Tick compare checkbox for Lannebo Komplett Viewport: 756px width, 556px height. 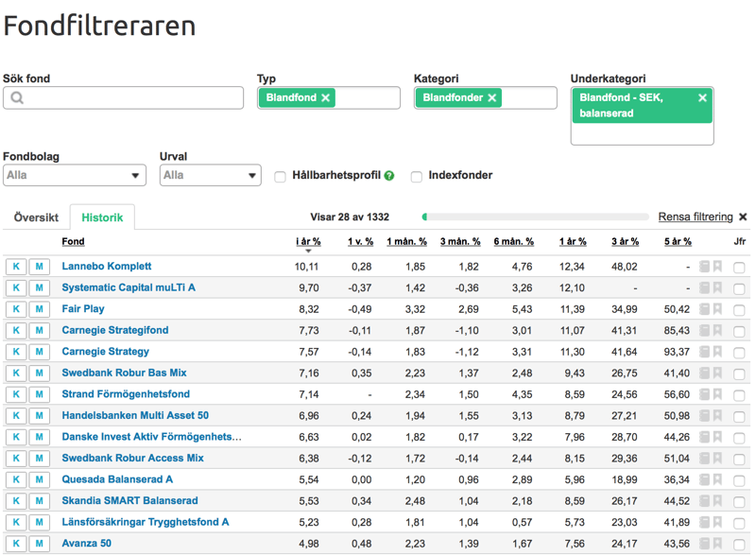pyautogui.click(x=739, y=268)
